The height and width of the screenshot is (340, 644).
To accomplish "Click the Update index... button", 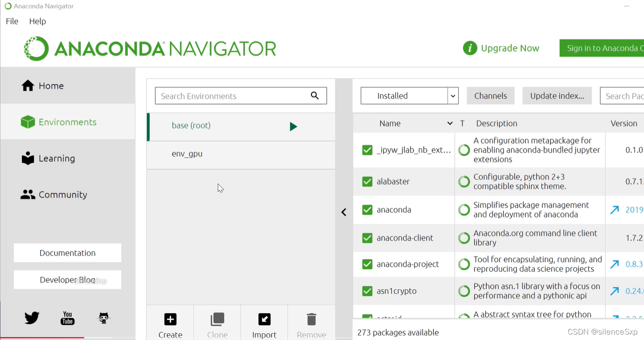I will (x=557, y=96).
